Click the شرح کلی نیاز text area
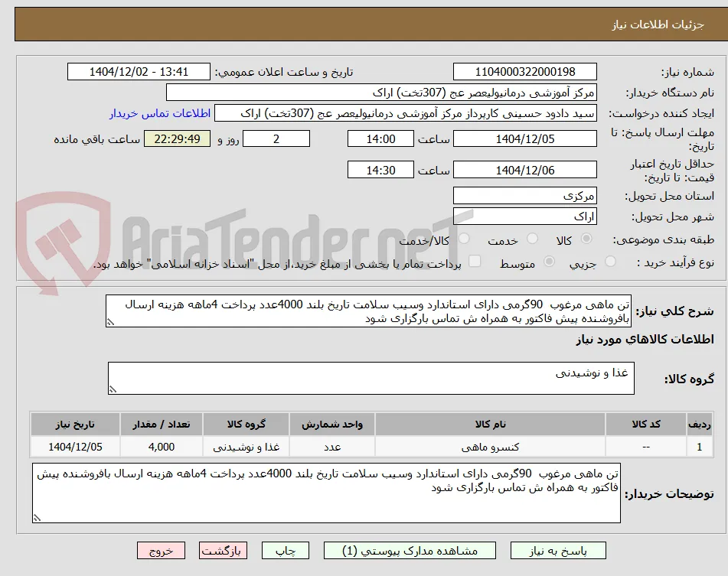This screenshot has height=576, width=728. pyautogui.click(x=368, y=311)
